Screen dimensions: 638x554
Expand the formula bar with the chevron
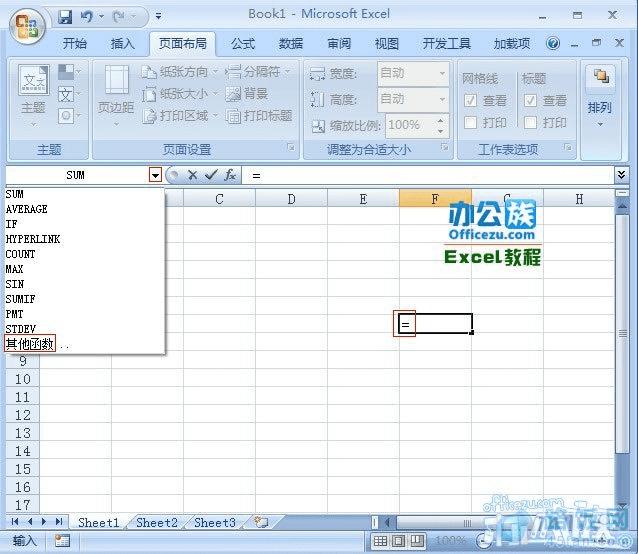pyautogui.click(x=621, y=175)
